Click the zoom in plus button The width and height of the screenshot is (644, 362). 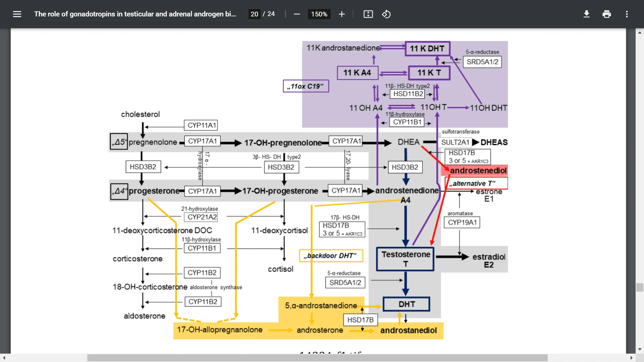[341, 14]
